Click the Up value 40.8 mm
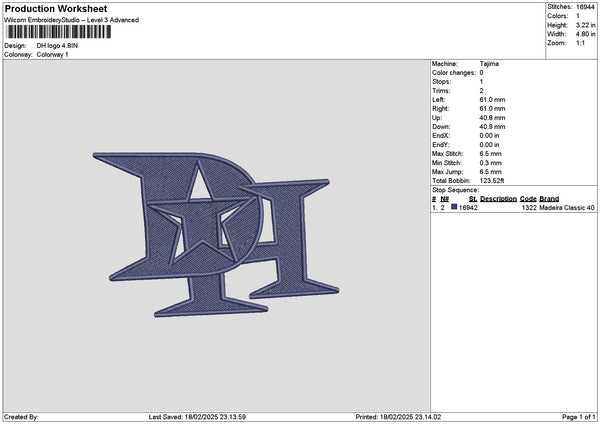The width and height of the screenshot is (600, 424). coord(492,118)
